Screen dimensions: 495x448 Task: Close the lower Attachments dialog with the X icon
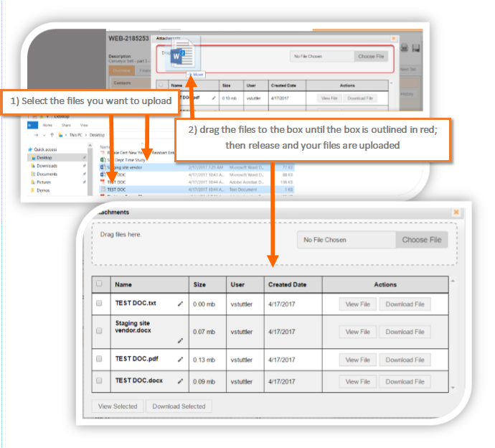456,213
